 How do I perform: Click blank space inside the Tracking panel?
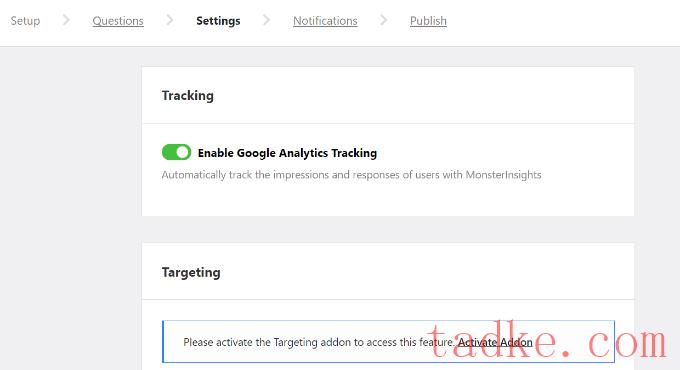477,197
